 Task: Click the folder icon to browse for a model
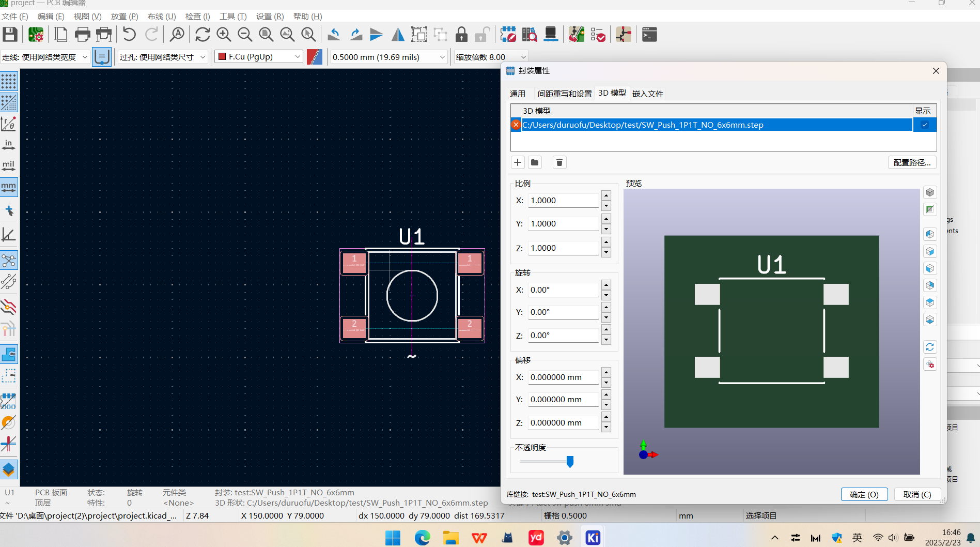click(x=535, y=162)
